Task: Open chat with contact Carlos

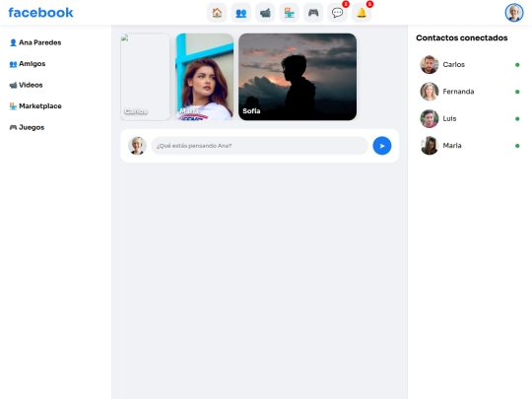Action: click(x=470, y=64)
